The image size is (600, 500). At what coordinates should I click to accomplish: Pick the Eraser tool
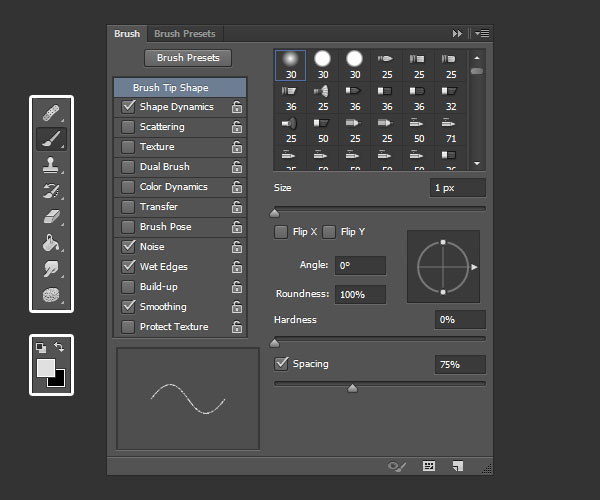point(51,217)
